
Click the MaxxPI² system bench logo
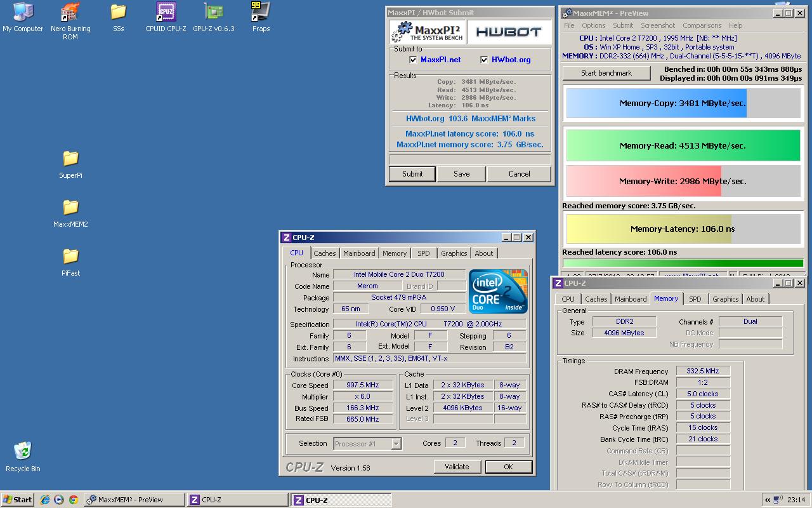coord(428,32)
